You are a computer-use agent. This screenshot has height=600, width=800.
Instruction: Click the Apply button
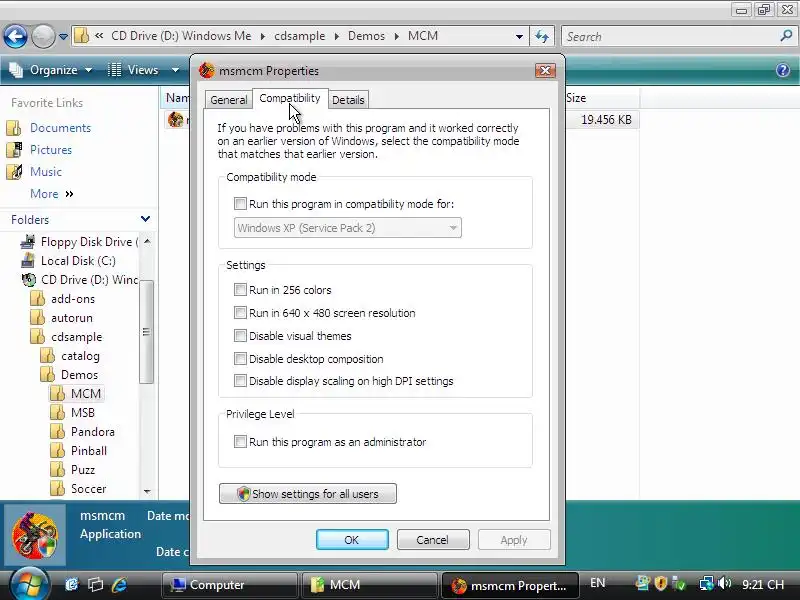[514, 540]
